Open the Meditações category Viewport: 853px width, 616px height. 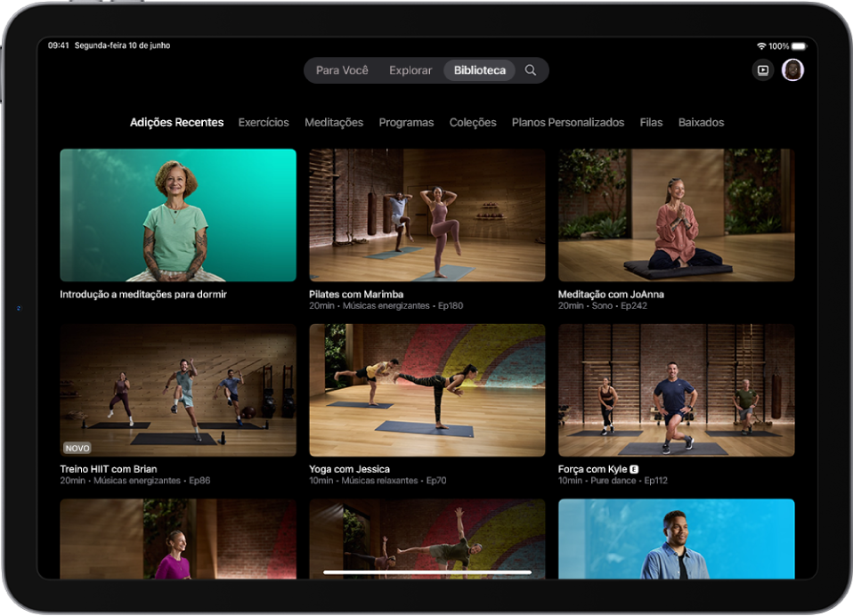334,122
